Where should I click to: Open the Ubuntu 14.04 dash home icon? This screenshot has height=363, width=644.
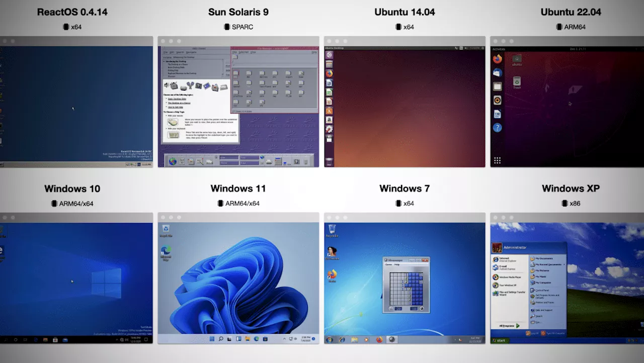329,55
